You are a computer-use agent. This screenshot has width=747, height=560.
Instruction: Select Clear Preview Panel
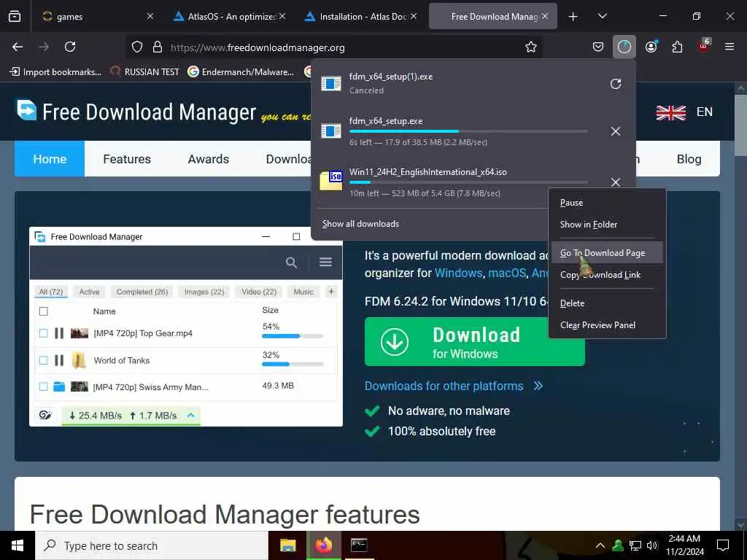tap(607, 325)
